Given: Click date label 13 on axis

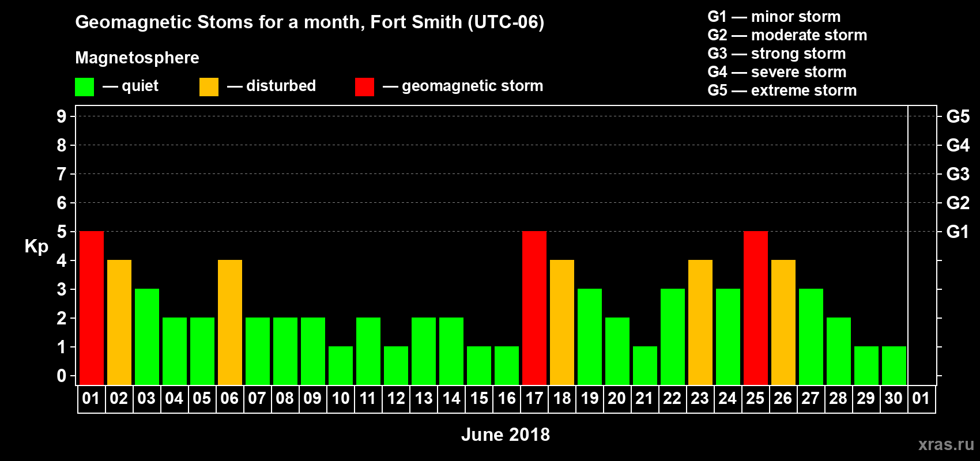Looking at the screenshot, I should point(424,398).
